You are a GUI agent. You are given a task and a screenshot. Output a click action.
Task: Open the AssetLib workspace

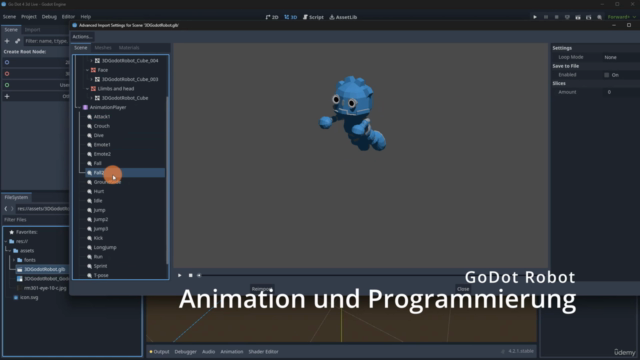coord(343,17)
